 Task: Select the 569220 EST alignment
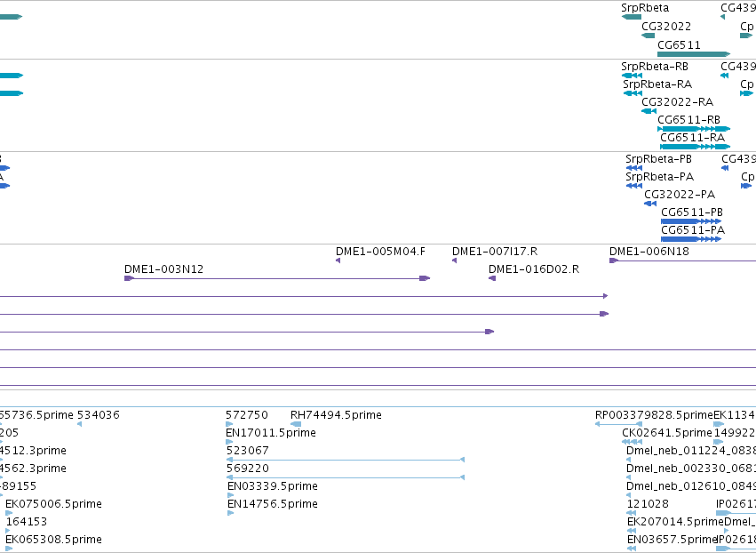coord(346,477)
